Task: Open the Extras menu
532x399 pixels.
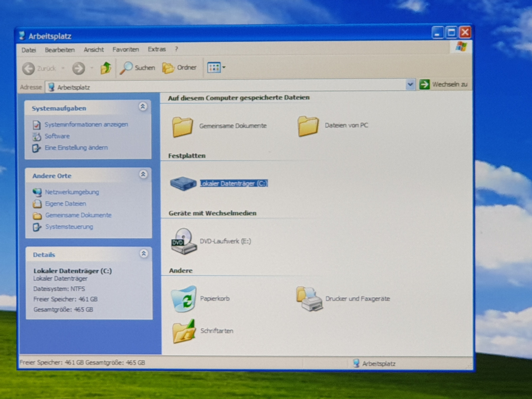Action: (x=157, y=49)
